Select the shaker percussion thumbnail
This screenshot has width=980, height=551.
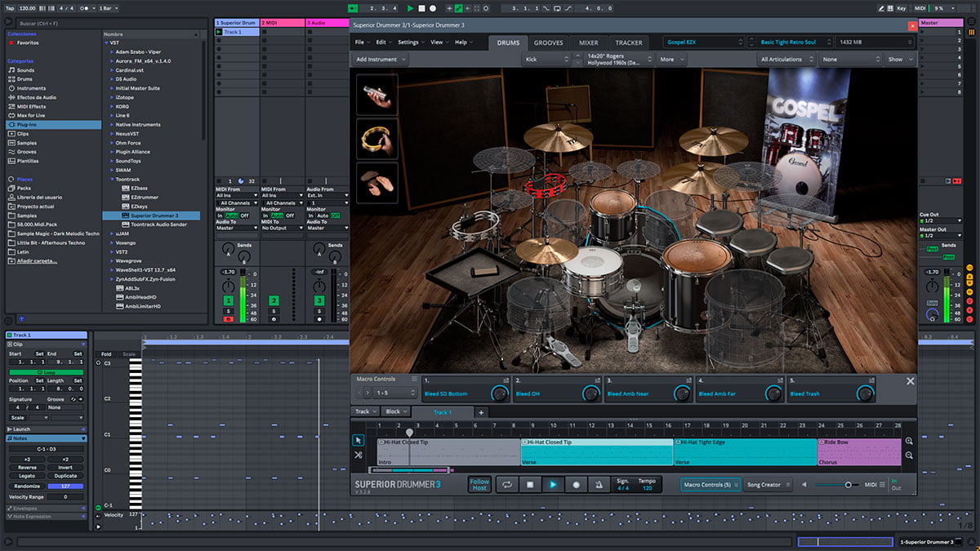(377, 95)
